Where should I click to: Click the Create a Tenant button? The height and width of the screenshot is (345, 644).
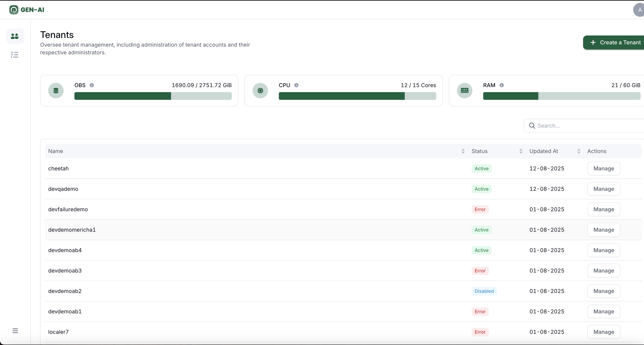coord(615,42)
